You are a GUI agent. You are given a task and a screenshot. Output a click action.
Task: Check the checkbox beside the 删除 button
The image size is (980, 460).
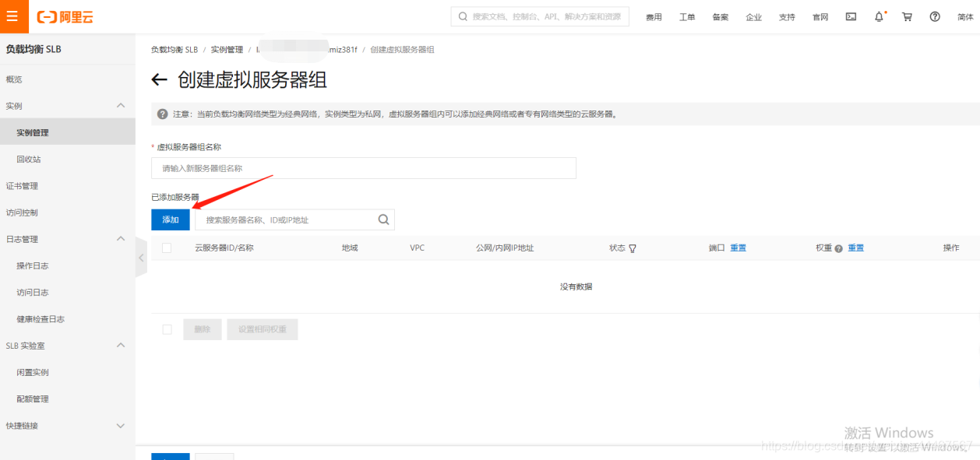(x=167, y=328)
